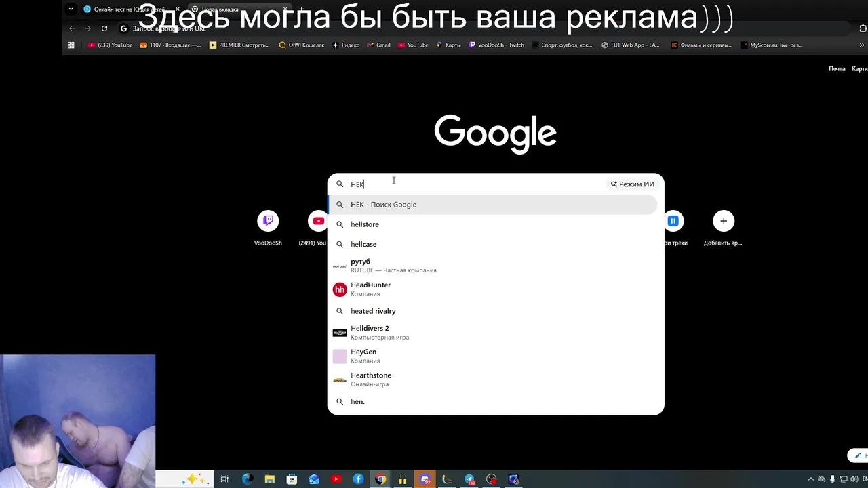The height and width of the screenshot is (488, 868).
Task: Open Microsoft Store from the taskbar
Action: pyautogui.click(x=292, y=479)
